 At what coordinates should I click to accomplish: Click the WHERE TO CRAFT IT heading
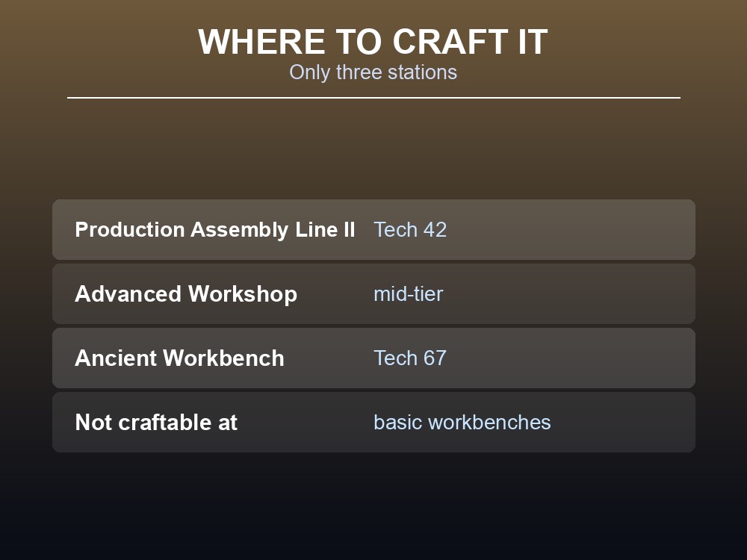(373, 42)
